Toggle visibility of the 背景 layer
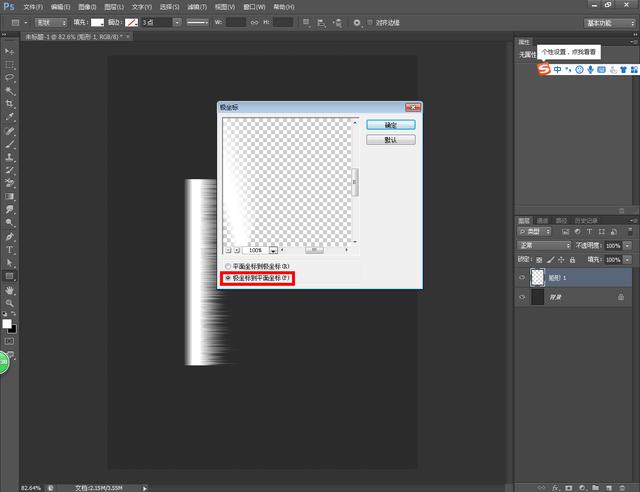640x492 pixels. click(x=523, y=298)
